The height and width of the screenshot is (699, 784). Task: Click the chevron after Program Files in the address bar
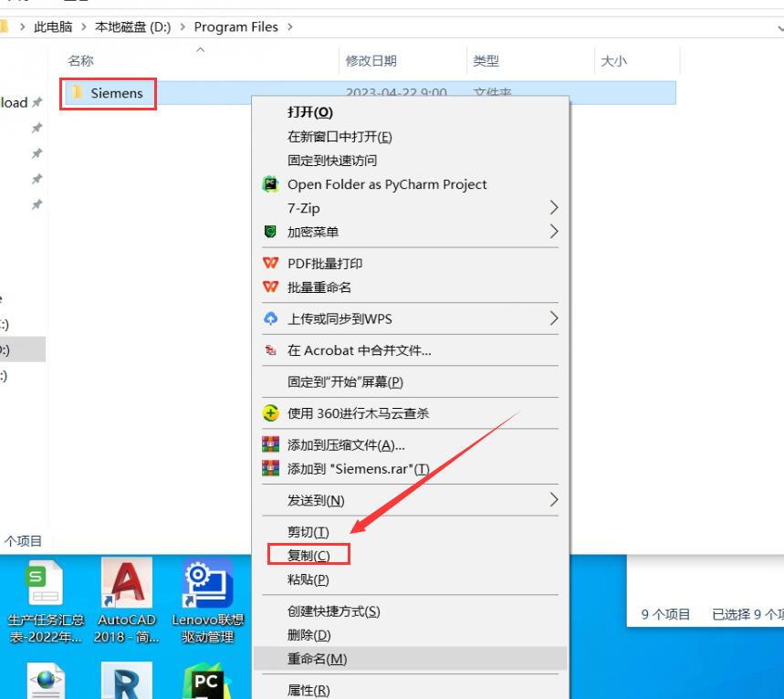pyautogui.click(x=291, y=27)
